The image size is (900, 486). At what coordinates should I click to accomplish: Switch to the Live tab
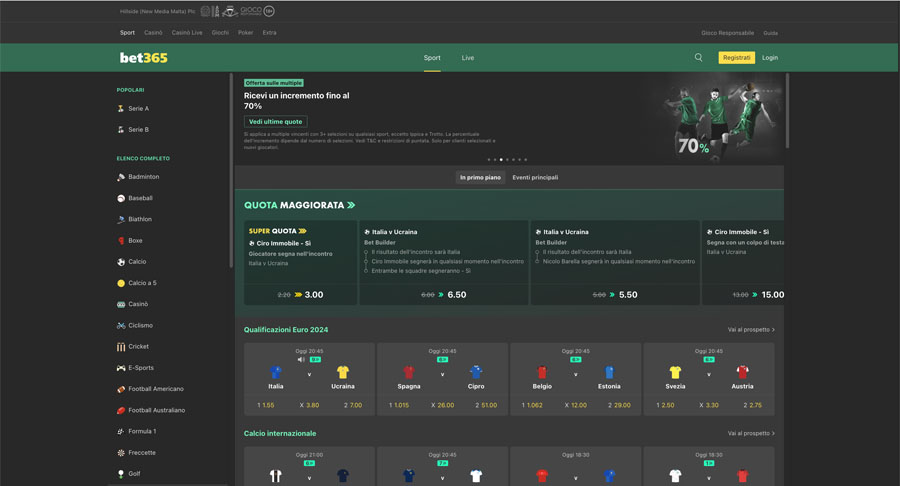[x=468, y=58]
